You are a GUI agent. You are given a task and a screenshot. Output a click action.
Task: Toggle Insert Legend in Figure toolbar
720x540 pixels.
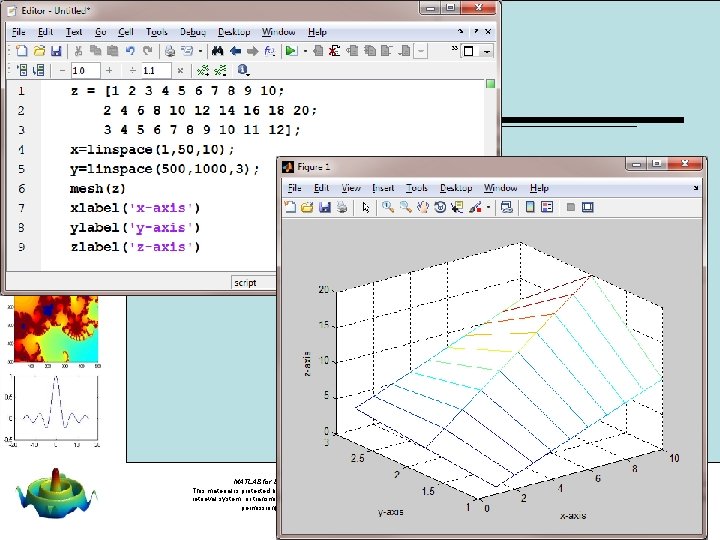(x=547, y=207)
